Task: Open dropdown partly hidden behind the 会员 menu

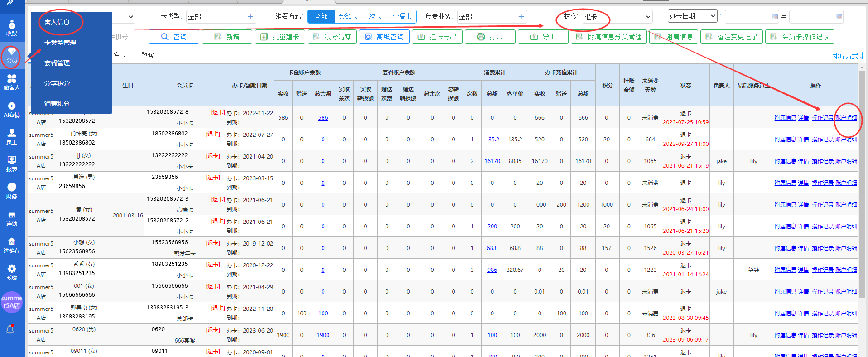Action: click(x=124, y=17)
